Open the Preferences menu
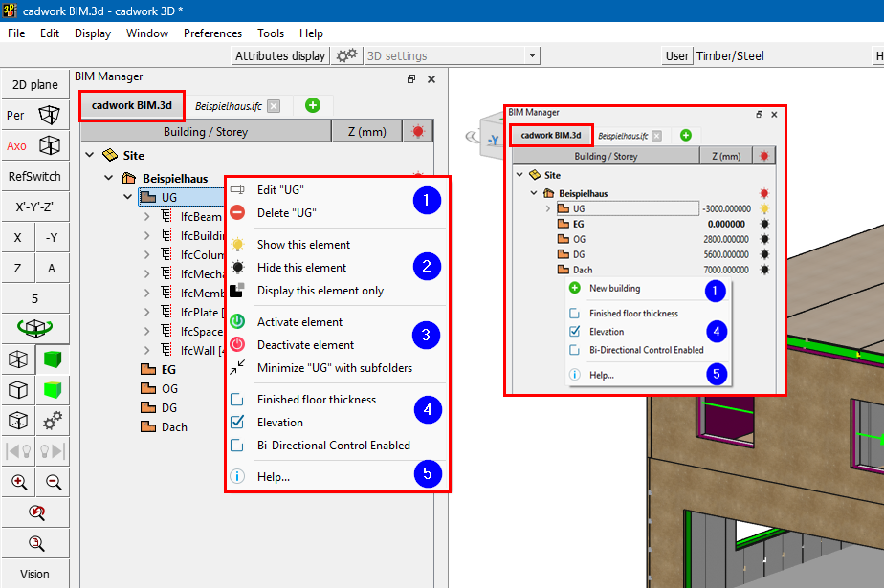Image resolution: width=884 pixels, height=588 pixels. click(x=212, y=33)
